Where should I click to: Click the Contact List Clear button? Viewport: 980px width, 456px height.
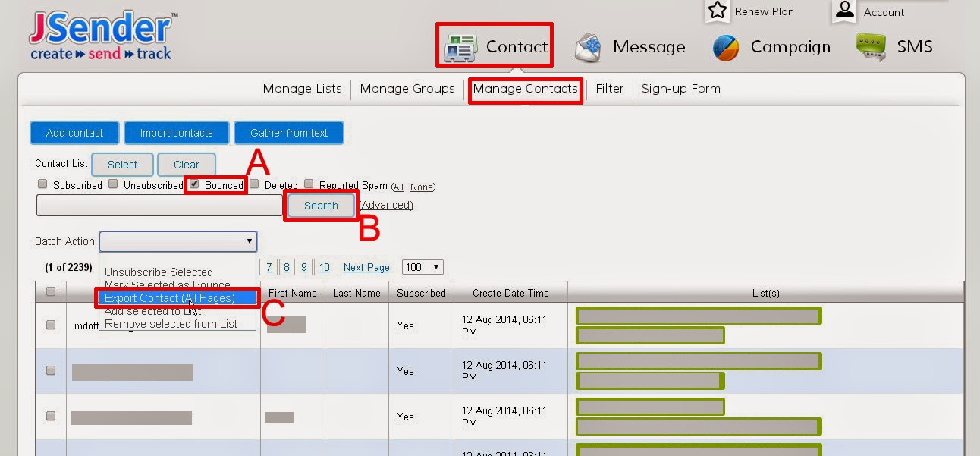point(187,165)
